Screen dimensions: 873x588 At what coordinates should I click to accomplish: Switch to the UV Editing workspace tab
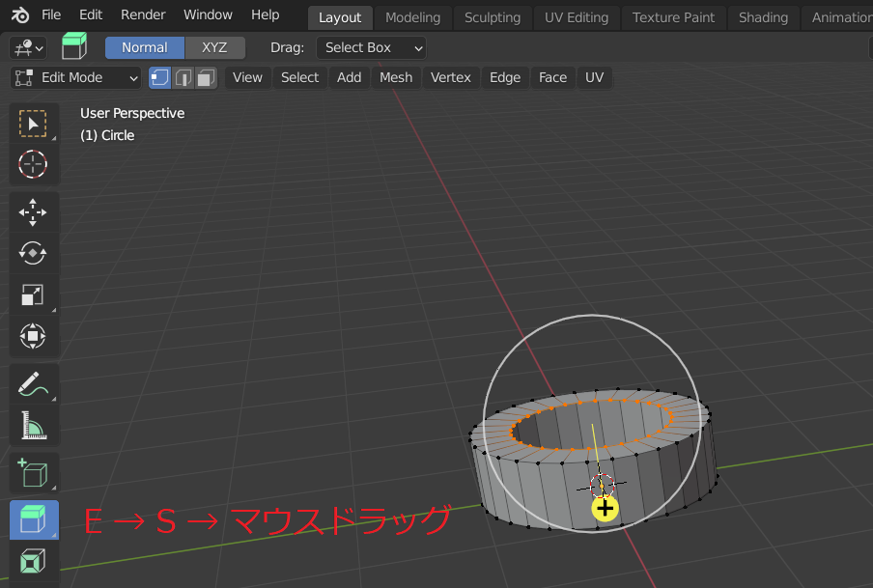coord(577,17)
